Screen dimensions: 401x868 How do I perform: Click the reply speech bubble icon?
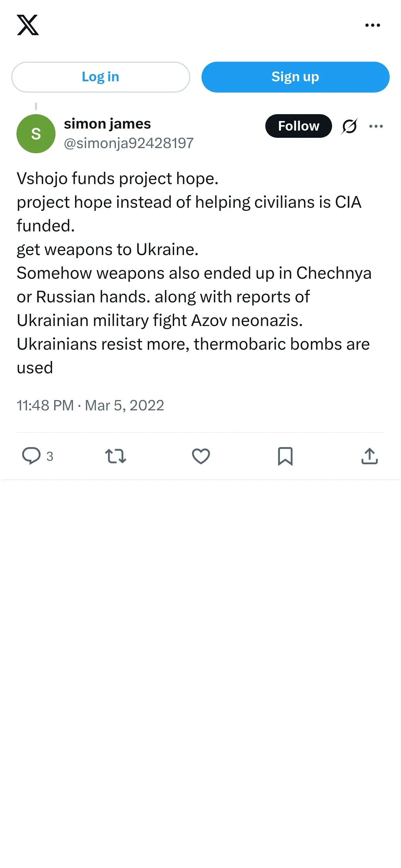click(x=31, y=456)
